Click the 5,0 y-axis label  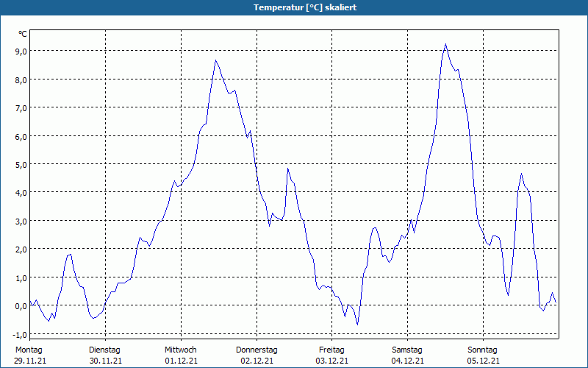pyautogui.click(x=21, y=165)
